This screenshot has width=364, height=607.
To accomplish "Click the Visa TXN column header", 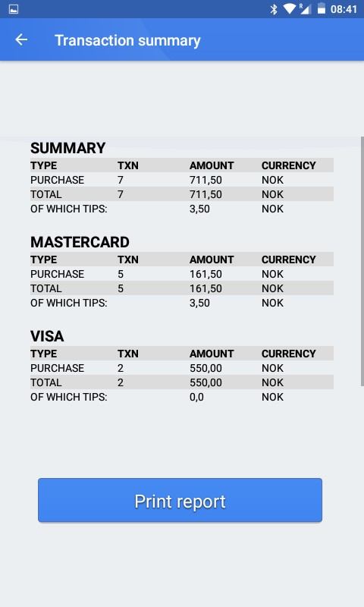I will 128,354.
